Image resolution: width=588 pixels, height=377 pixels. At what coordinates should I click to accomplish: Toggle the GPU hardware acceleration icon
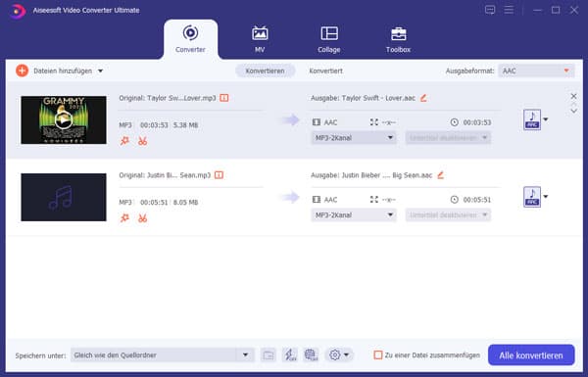(311, 354)
